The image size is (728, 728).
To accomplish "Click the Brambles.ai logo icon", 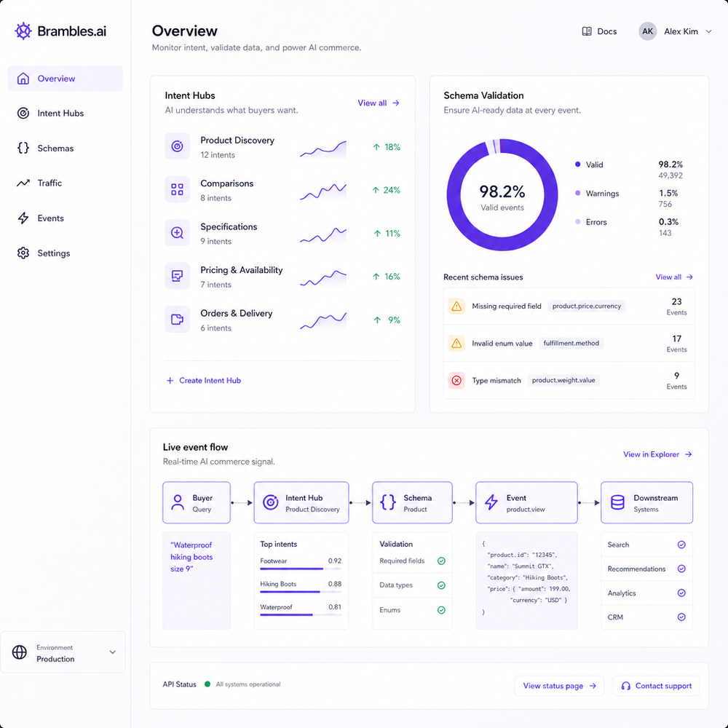I will coord(23,31).
